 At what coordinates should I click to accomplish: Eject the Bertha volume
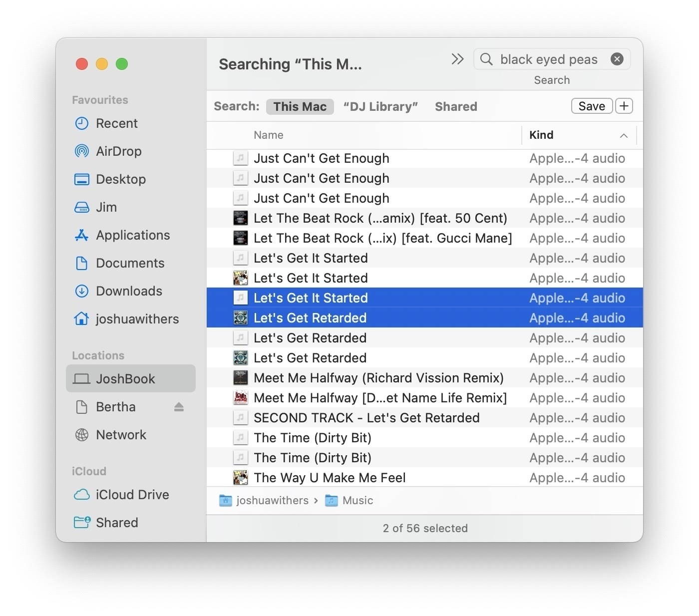[x=179, y=407]
